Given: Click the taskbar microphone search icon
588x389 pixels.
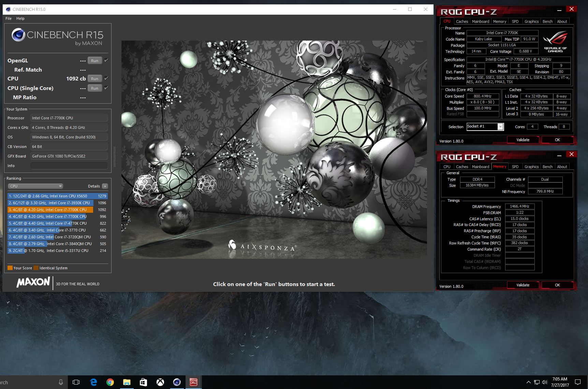Looking at the screenshot, I should click(61, 382).
